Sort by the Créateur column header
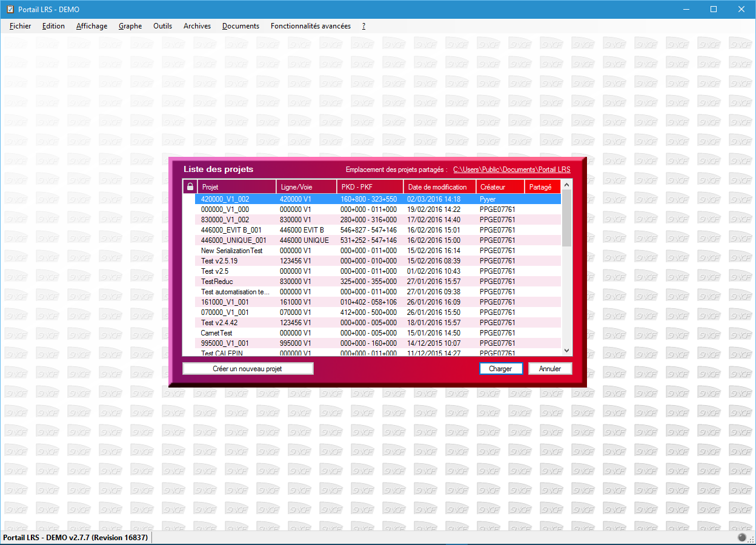The height and width of the screenshot is (545, 756). point(500,187)
